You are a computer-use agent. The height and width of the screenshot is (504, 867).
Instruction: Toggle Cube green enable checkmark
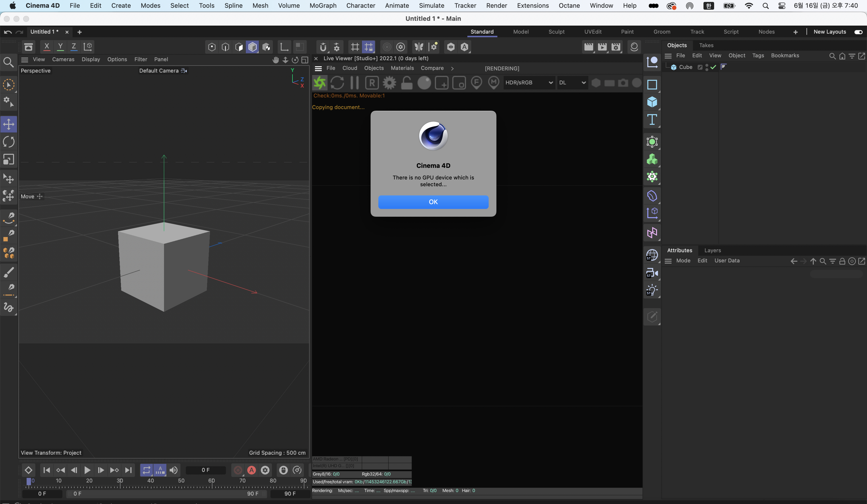713,67
